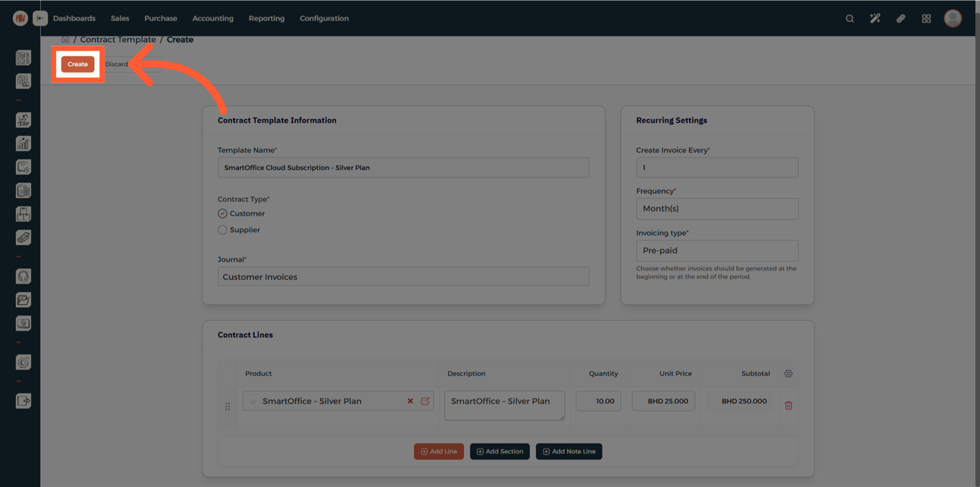The image size is (980, 487).
Task: Open the Accounting menu
Action: point(212,18)
